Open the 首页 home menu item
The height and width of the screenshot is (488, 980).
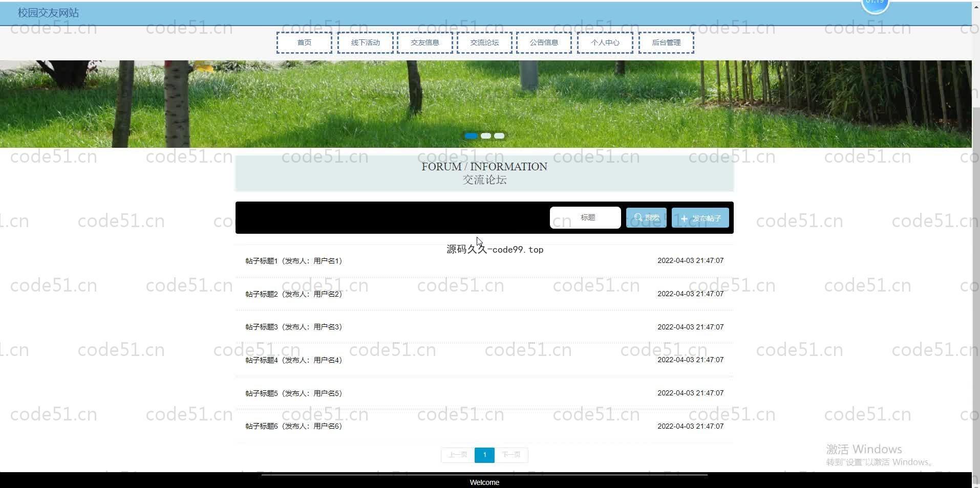[x=304, y=43]
